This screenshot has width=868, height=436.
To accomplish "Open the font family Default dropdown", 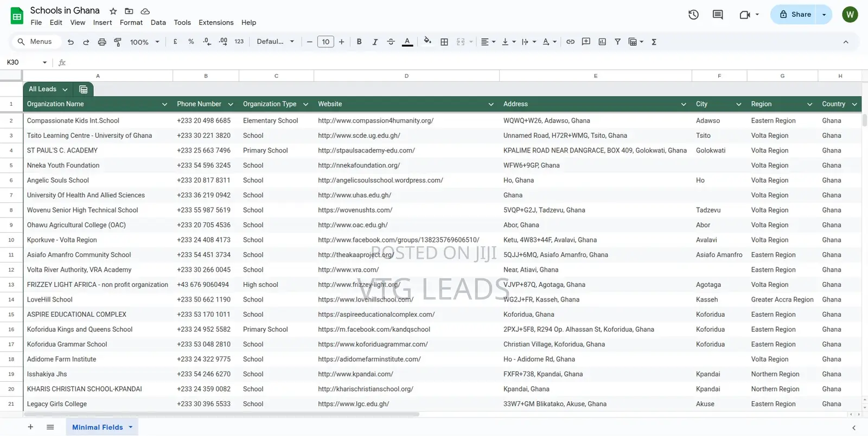I will point(276,42).
